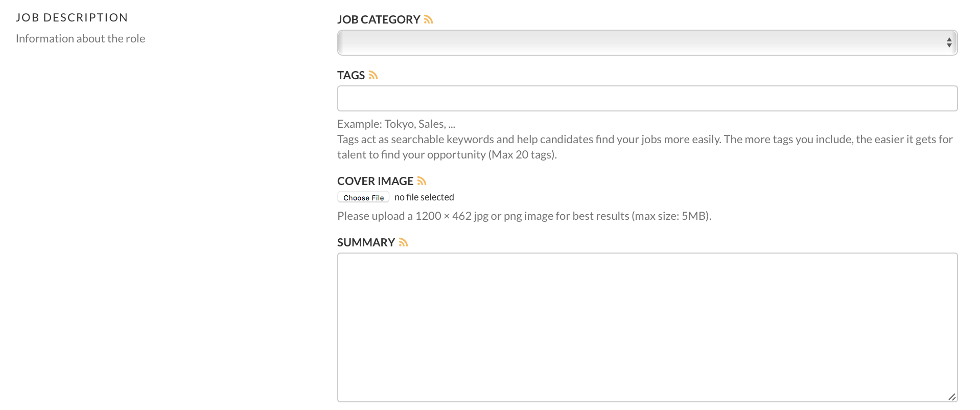
Task: Click the COVER IMAGE label
Action: tap(375, 181)
